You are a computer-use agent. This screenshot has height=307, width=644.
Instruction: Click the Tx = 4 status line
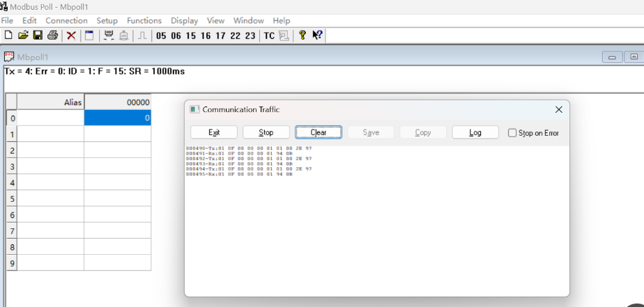point(95,72)
